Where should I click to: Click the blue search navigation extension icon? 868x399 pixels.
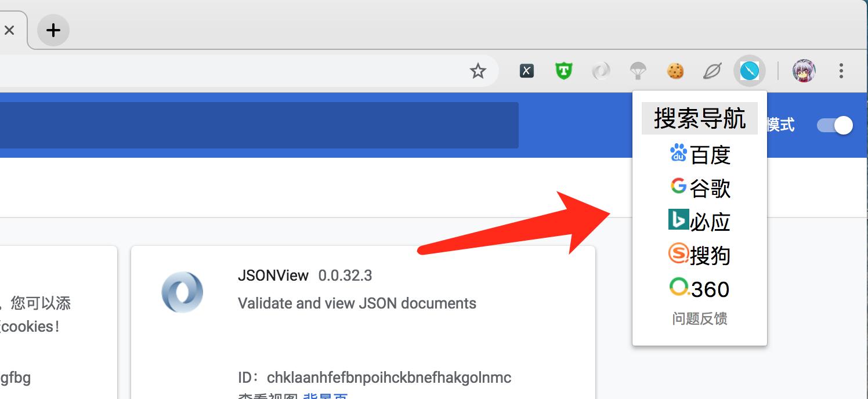coord(750,71)
